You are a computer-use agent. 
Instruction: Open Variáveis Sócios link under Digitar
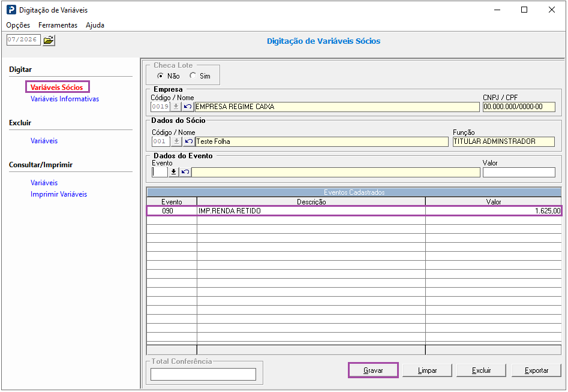tap(57, 88)
